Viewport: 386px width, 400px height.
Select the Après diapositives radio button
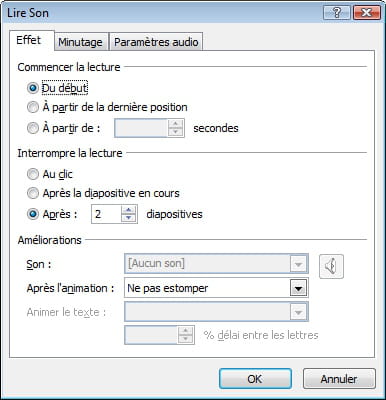click(x=33, y=214)
